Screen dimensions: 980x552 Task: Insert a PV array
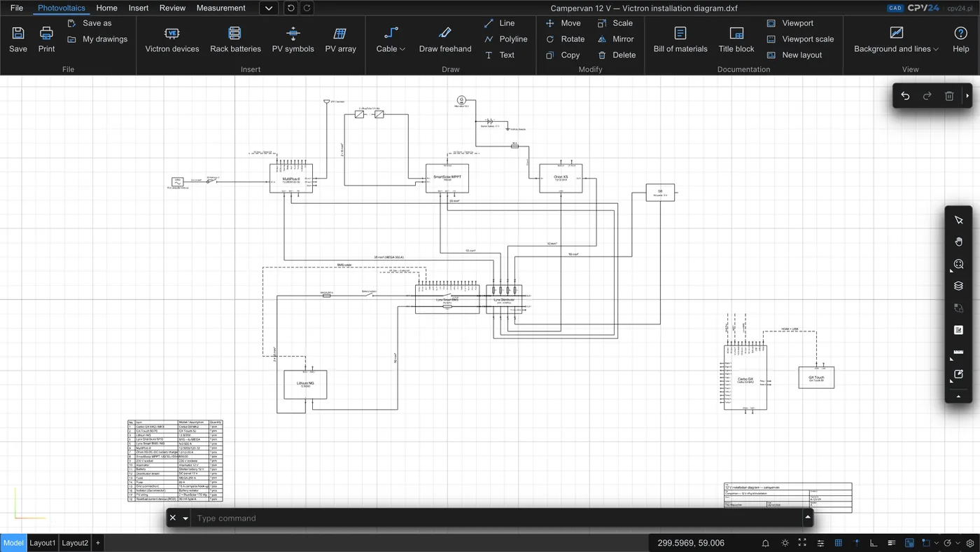pyautogui.click(x=341, y=40)
